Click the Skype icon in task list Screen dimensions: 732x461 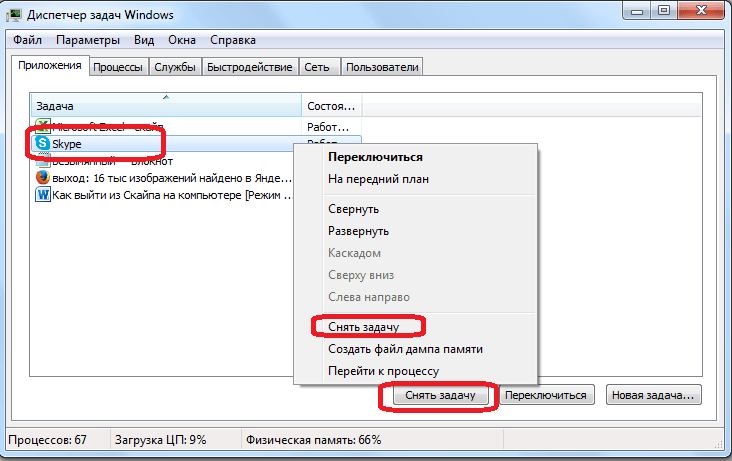click(43, 143)
